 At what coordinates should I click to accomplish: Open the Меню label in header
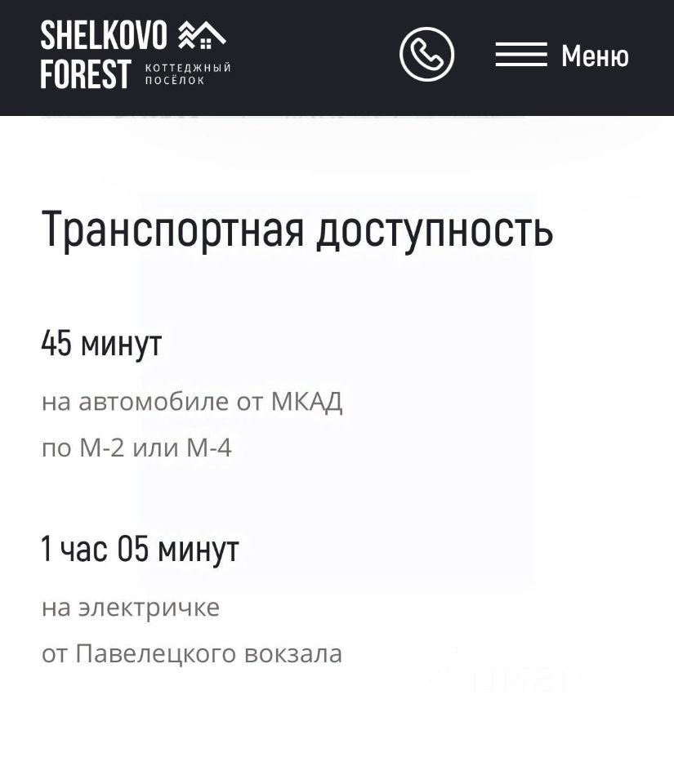coord(595,56)
